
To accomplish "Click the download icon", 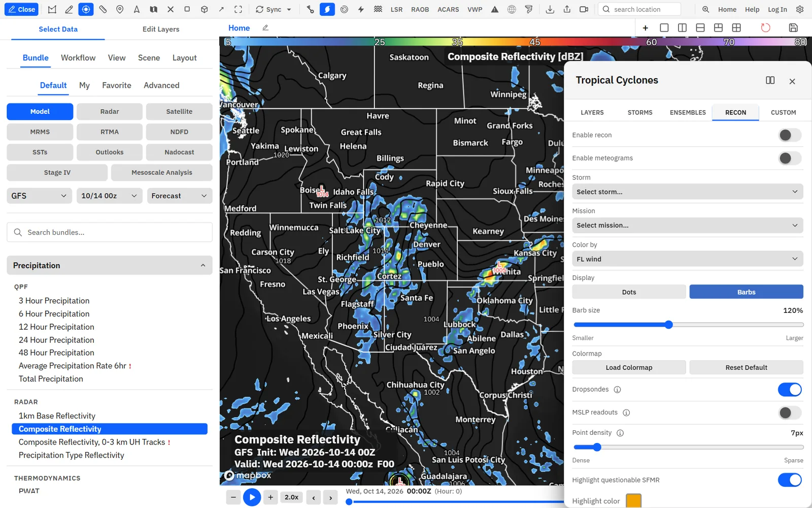I will click(x=550, y=9).
